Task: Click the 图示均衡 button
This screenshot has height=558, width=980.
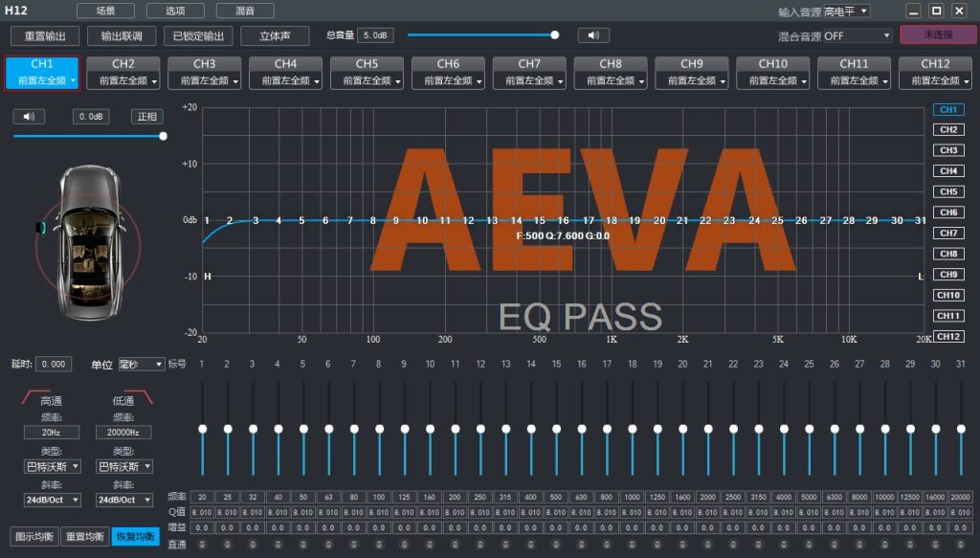Action: click(33, 536)
